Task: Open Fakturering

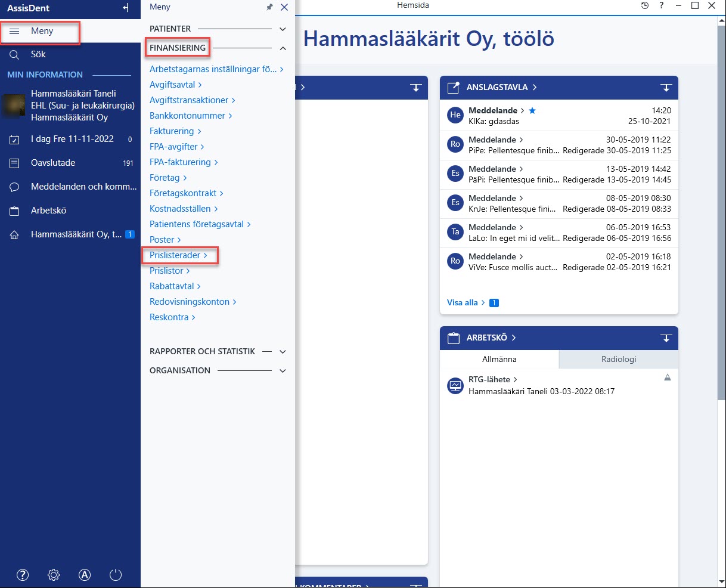Action: (175, 131)
